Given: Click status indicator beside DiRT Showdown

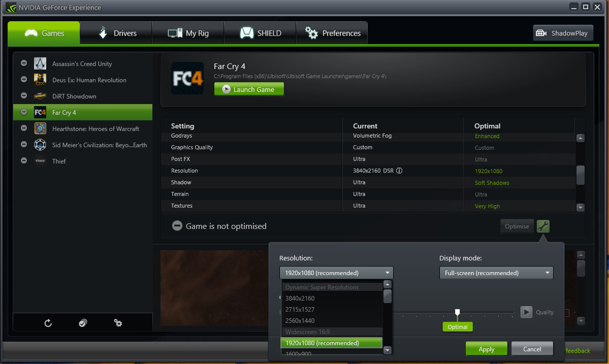Looking at the screenshot, I should (24, 95).
